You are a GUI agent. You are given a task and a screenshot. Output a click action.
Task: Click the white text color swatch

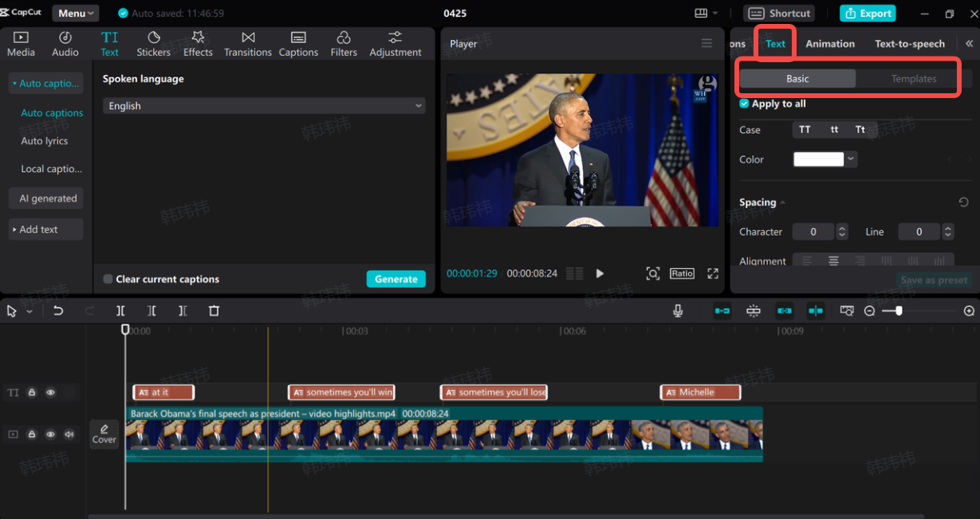pos(819,159)
